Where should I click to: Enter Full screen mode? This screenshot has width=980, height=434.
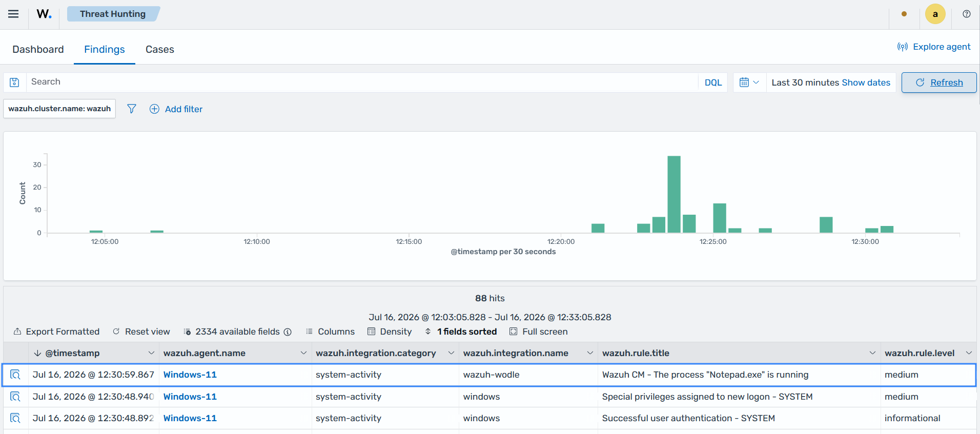pyautogui.click(x=539, y=332)
